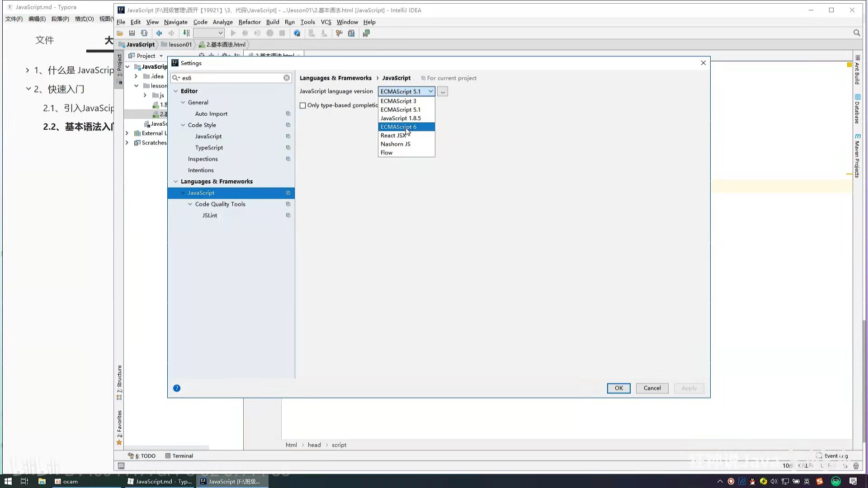
Task: Click the search magnifier icon top right
Action: click(x=856, y=33)
